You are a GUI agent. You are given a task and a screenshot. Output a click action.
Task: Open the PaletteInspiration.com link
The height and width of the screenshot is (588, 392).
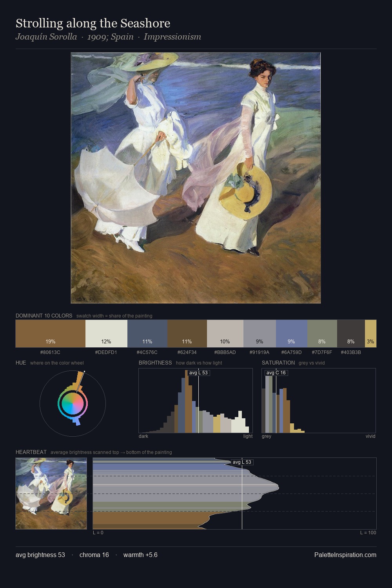pos(345,555)
